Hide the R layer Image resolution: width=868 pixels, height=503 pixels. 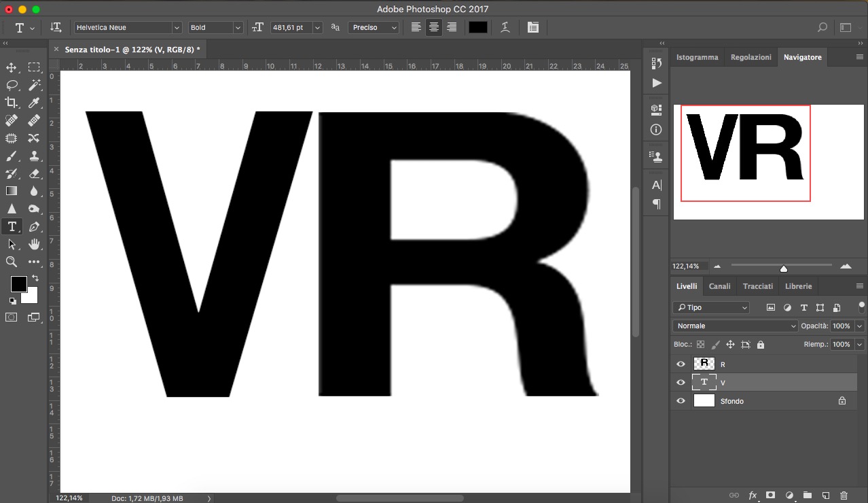point(681,364)
